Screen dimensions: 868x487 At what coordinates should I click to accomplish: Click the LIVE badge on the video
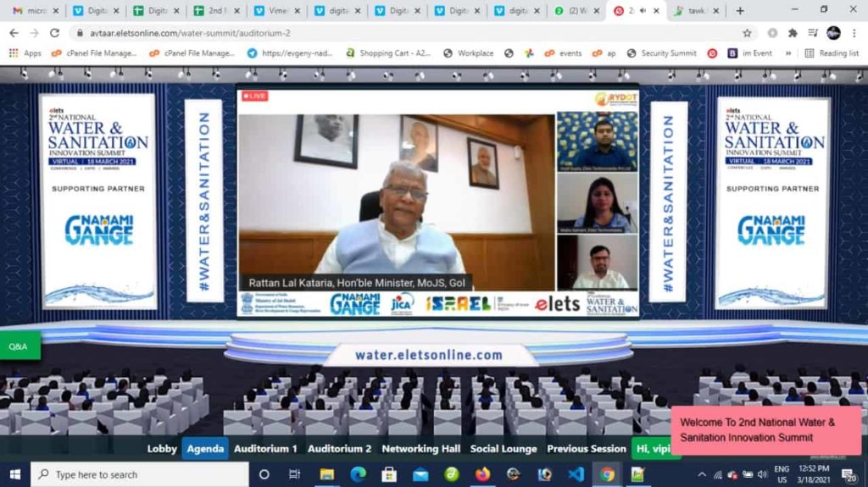coord(254,97)
